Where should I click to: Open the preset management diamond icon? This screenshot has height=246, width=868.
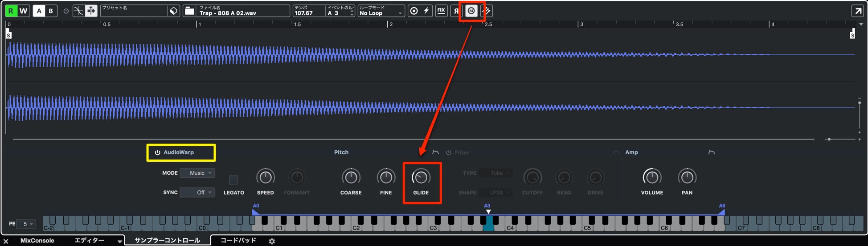tap(174, 11)
